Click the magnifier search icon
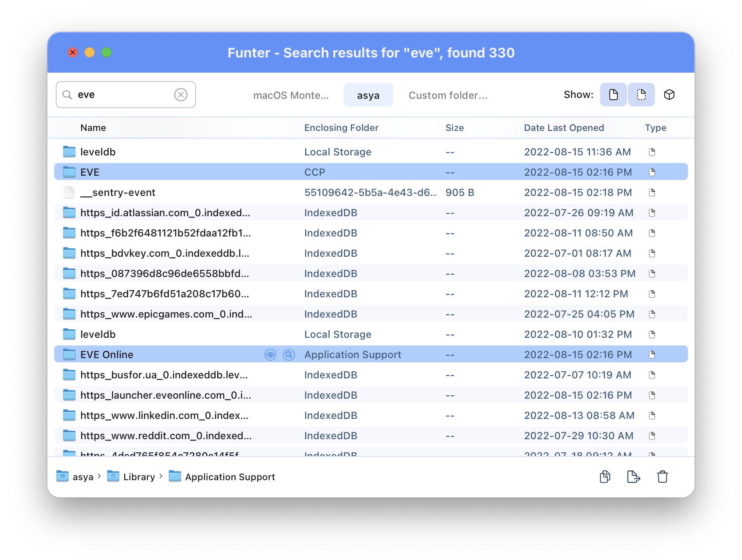This screenshot has width=742, height=560. click(67, 95)
